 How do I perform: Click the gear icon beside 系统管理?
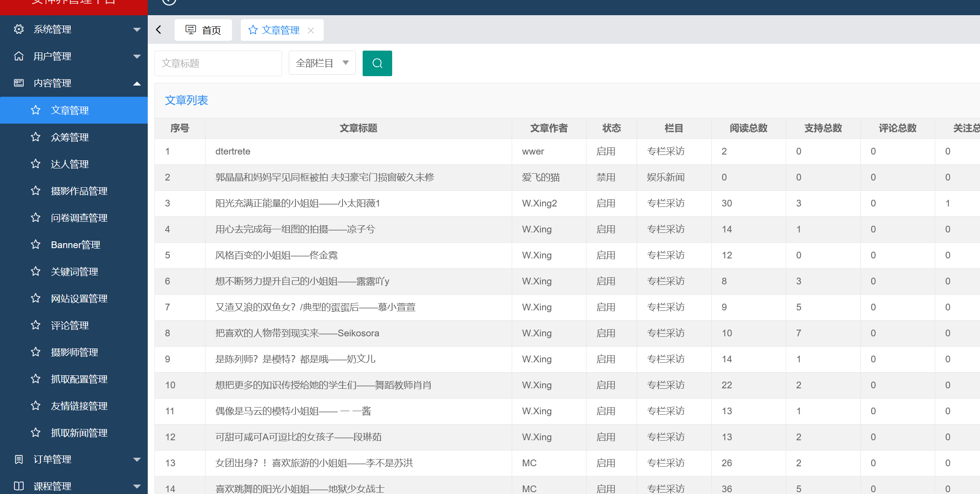(19, 29)
